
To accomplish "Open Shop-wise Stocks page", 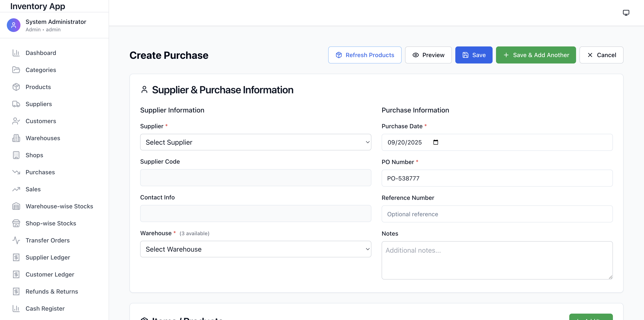I will [x=51, y=223].
